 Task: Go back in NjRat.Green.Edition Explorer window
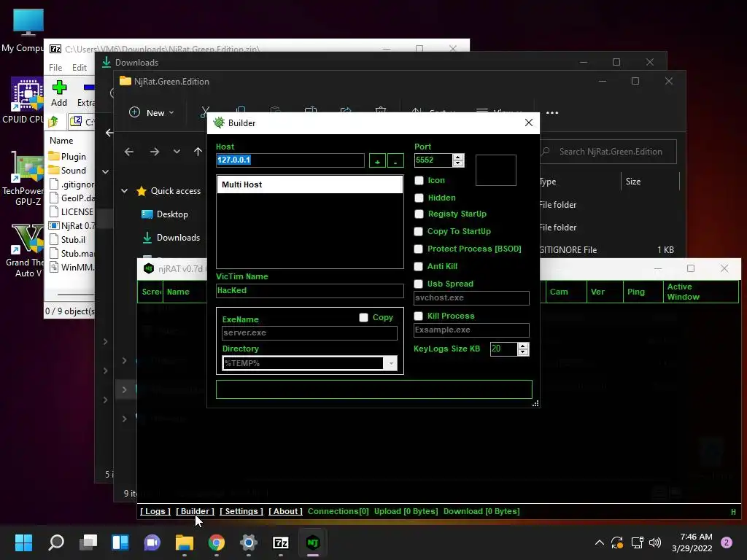pos(128,152)
